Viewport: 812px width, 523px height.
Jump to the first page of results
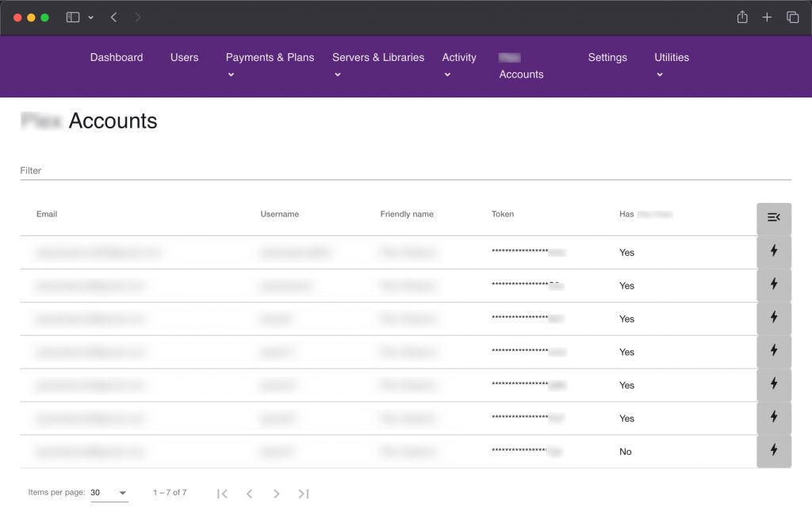[222, 494]
